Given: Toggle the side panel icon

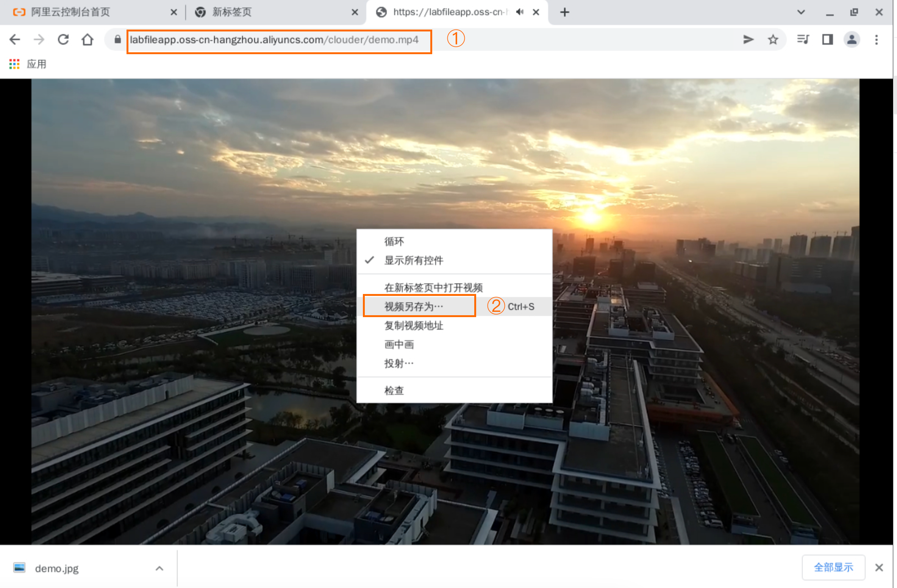Looking at the screenshot, I should pos(827,39).
